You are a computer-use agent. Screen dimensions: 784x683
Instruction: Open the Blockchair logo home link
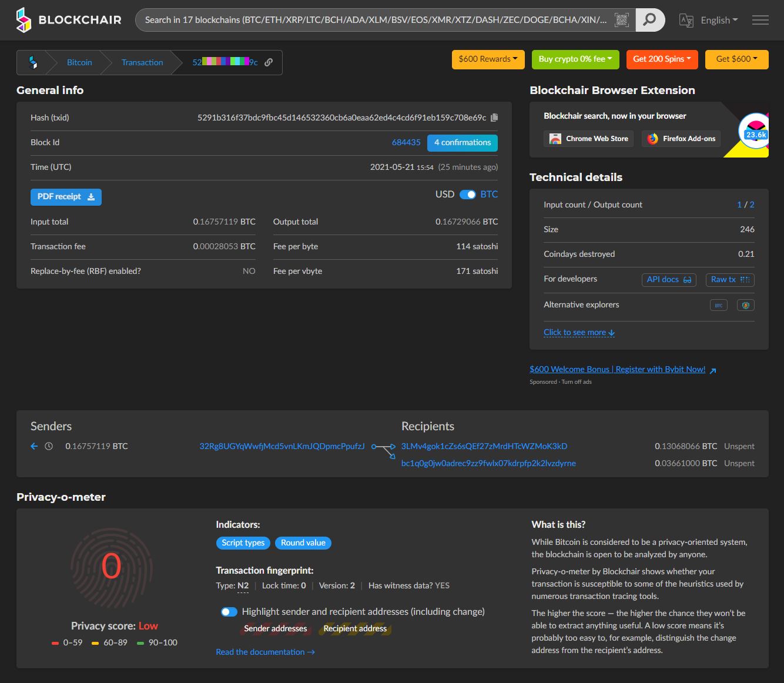[x=69, y=20]
